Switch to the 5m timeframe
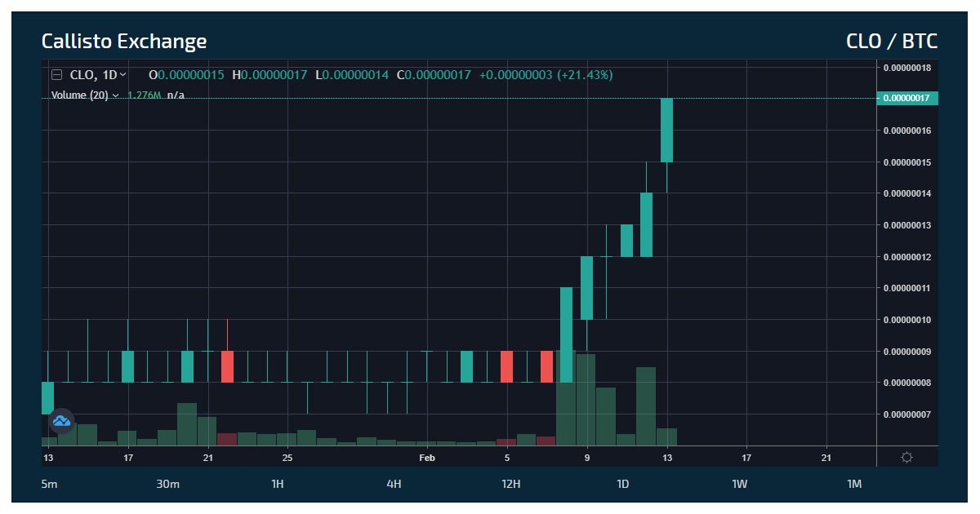The height and width of the screenshot is (514, 980). coord(50,485)
